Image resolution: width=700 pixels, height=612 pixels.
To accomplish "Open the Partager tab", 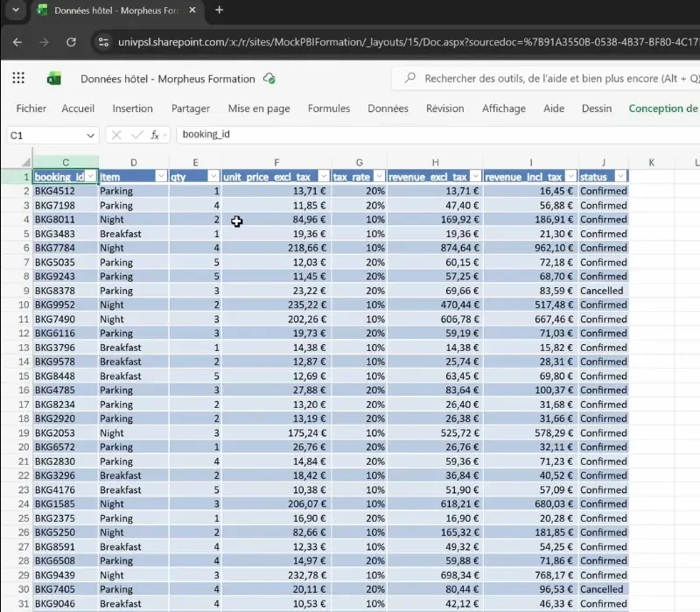I will point(191,109).
